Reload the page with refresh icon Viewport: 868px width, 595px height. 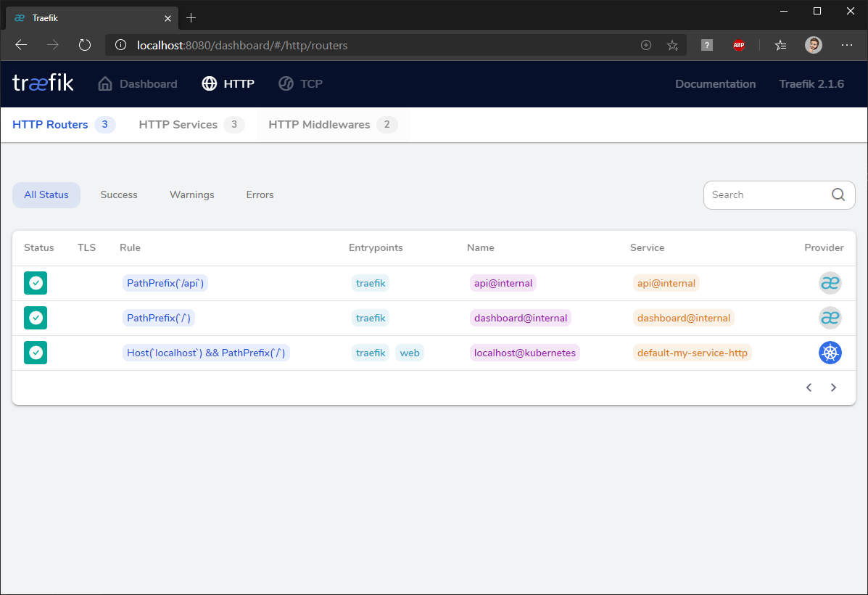(x=85, y=45)
